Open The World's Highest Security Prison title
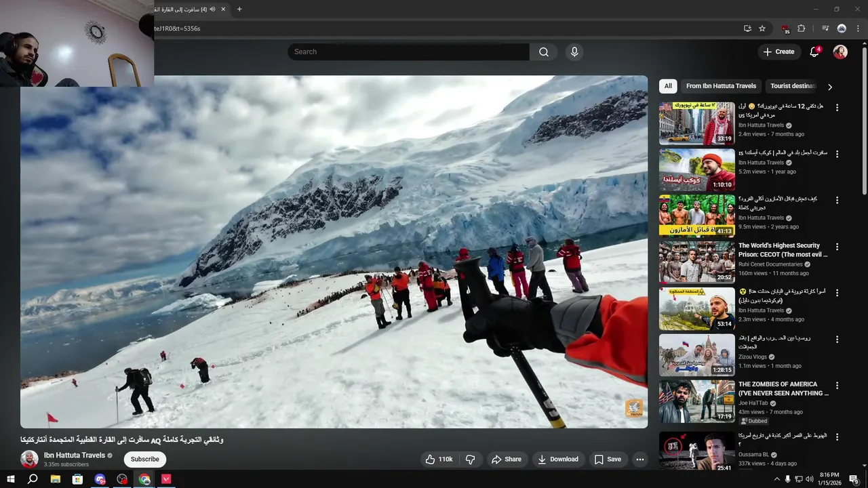The height and width of the screenshot is (488, 868). pos(783,250)
